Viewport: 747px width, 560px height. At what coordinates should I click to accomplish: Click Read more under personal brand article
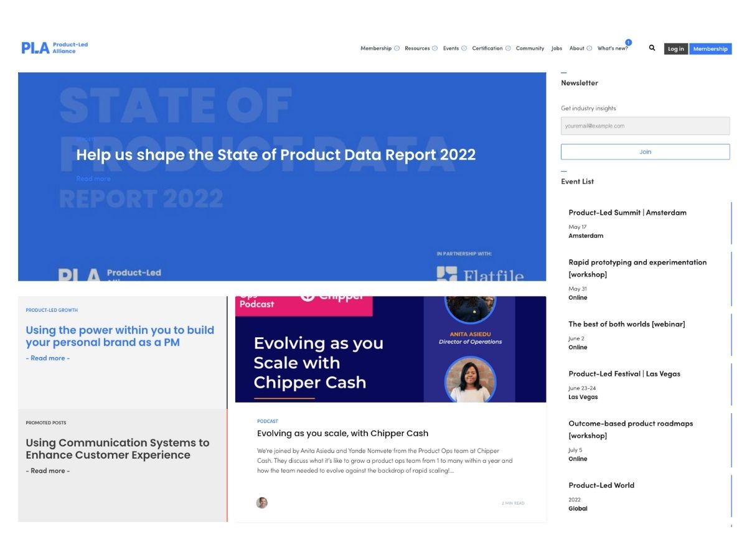[x=48, y=358]
